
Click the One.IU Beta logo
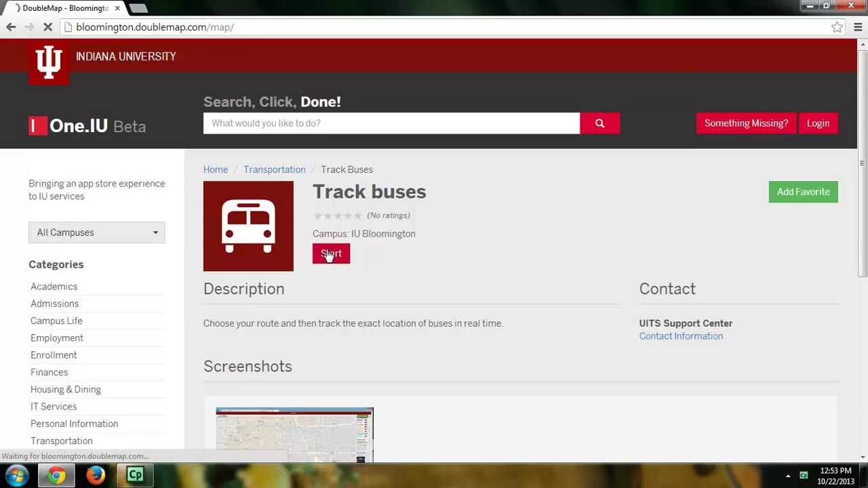tap(87, 126)
